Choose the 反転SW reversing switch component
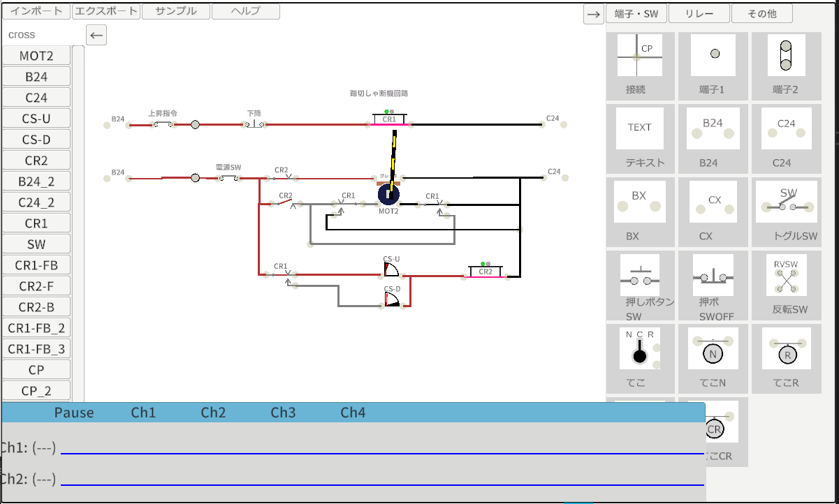Image resolution: width=839 pixels, height=504 pixels. 787,276
